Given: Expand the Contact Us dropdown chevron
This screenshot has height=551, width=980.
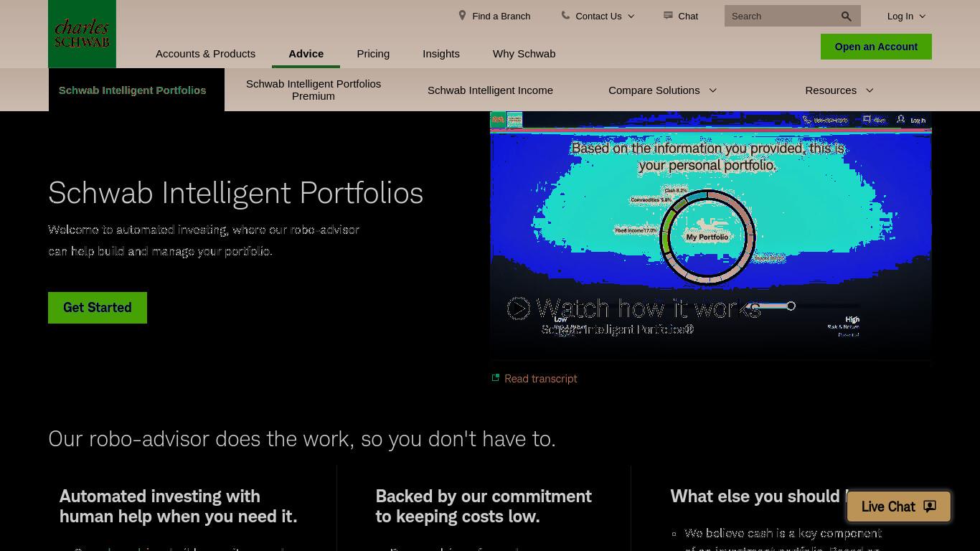Looking at the screenshot, I should click(631, 16).
